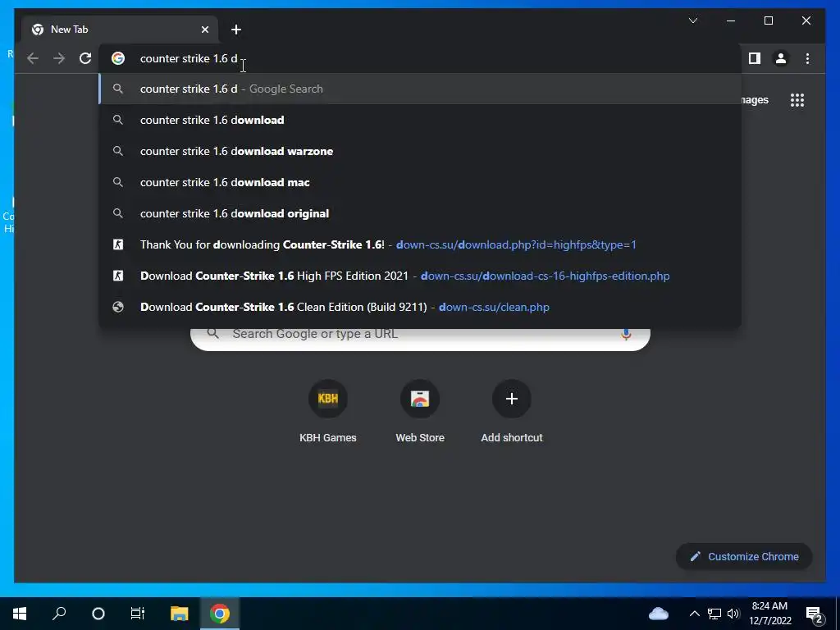Click the globe icon beside the Clean Edition suggestion
Image resolution: width=840 pixels, height=630 pixels.
point(118,307)
